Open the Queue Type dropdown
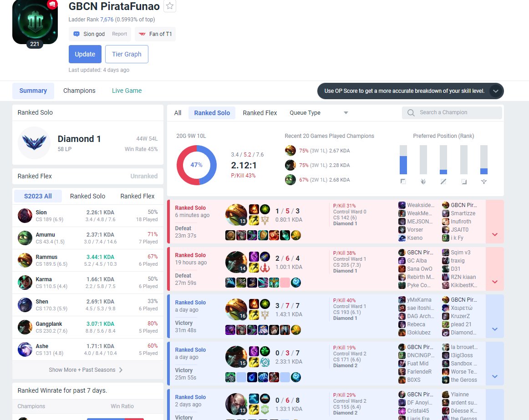 [x=319, y=113]
